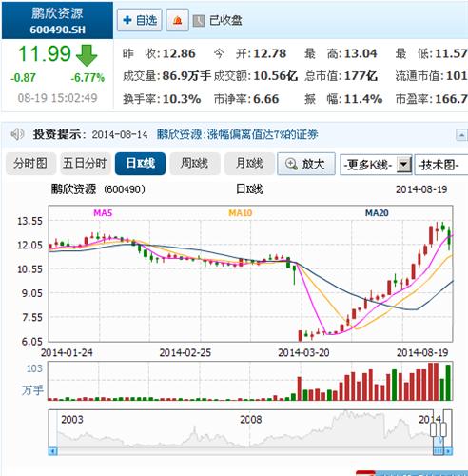Click the timestamp 08-19 15:02:49
Viewport: 468px width, 476px height.
57,98
